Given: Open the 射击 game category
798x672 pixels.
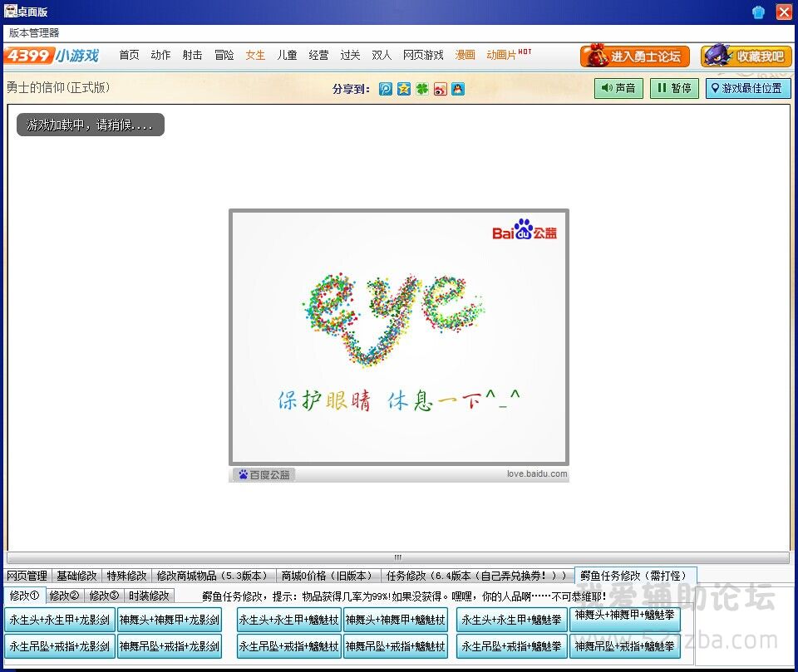Looking at the screenshot, I should coord(192,55).
